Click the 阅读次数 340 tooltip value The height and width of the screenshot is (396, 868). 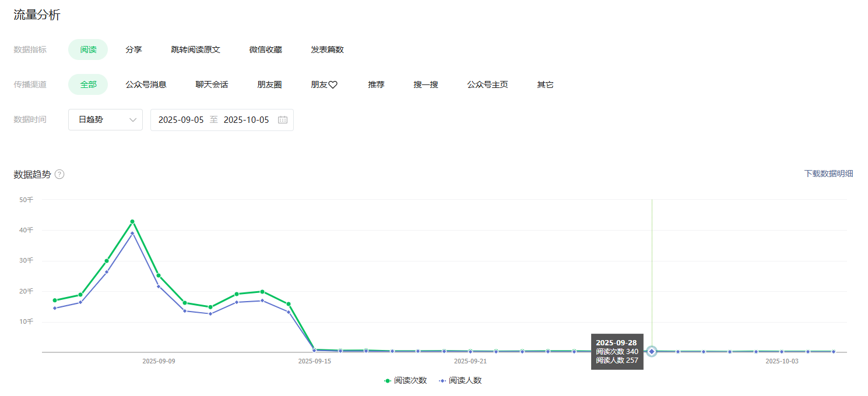pos(617,352)
